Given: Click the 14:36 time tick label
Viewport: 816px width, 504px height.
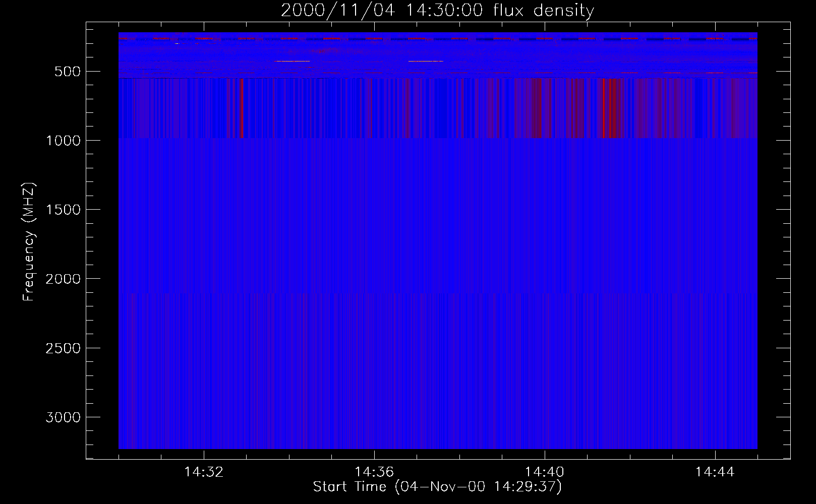Looking at the screenshot, I should click(x=374, y=472).
